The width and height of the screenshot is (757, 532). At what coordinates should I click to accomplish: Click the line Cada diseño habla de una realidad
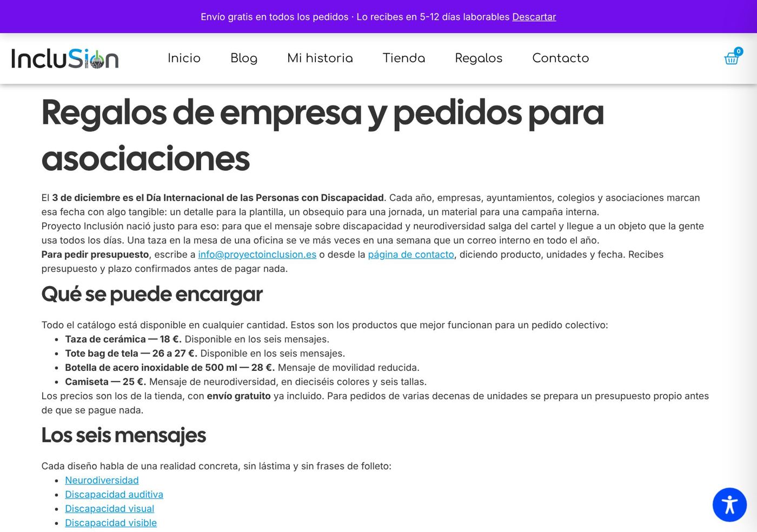pyautogui.click(x=216, y=466)
